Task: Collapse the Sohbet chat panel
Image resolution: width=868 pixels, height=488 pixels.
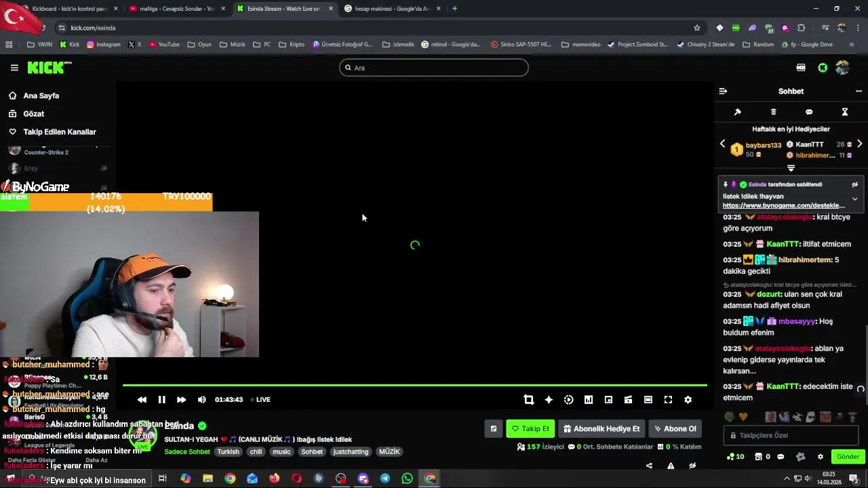Action: (723, 91)
